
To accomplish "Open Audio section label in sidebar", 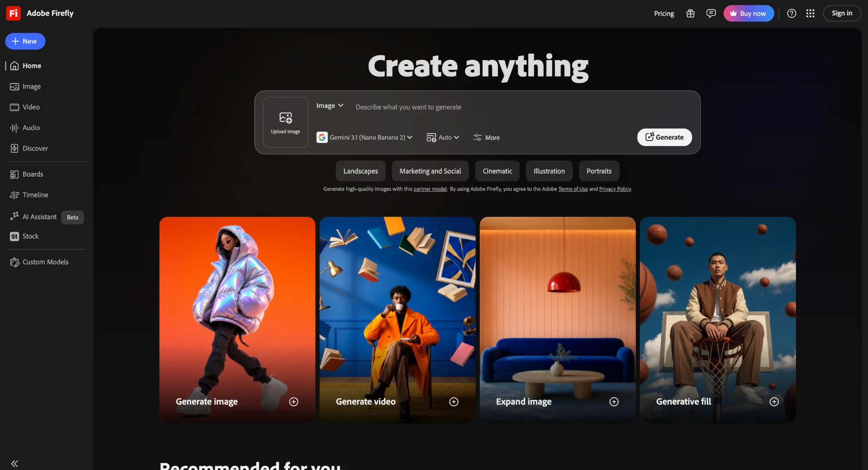I will (31, 128).
